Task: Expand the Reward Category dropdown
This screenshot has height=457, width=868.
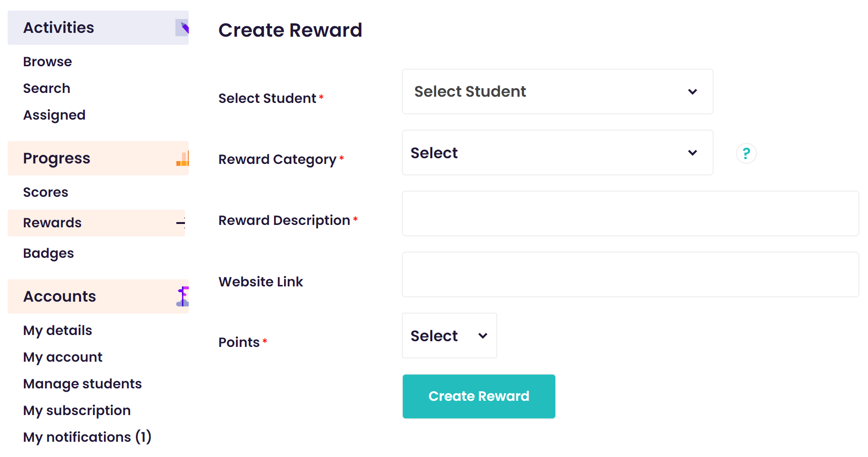Action: point(557,152)
